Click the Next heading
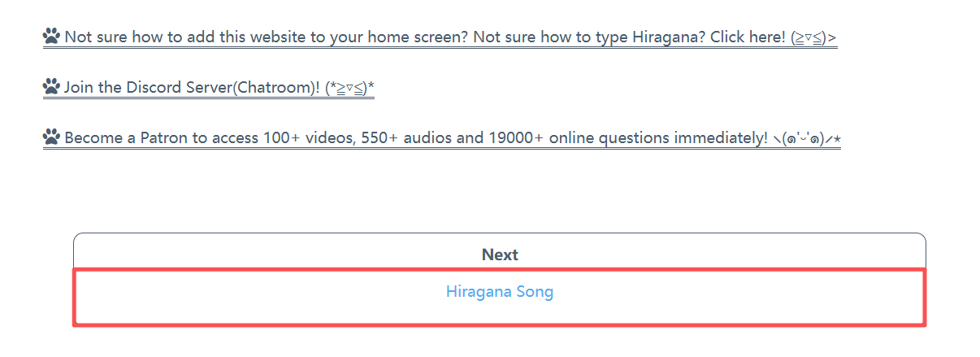 [x=499, y=255]
